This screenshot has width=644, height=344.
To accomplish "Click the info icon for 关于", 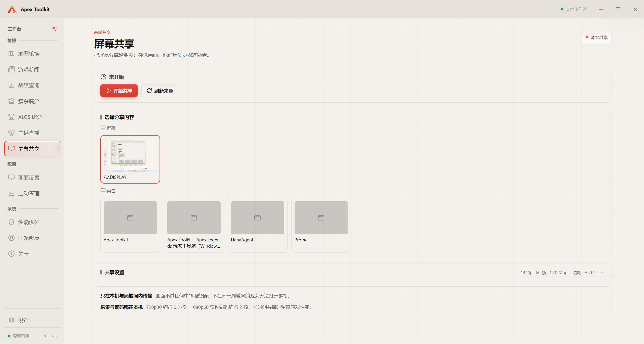I will [x=11, y=254].
